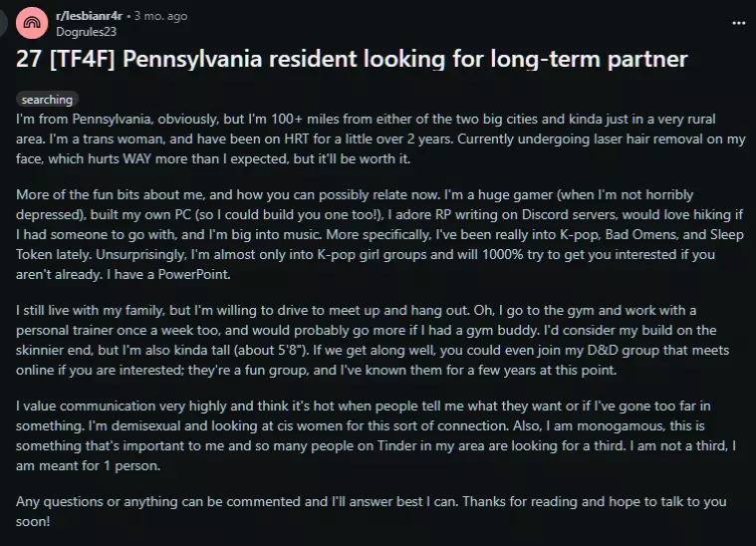Open the r/lesbianr4r subreddit link

pyautogui.click(x=87, y=16)
